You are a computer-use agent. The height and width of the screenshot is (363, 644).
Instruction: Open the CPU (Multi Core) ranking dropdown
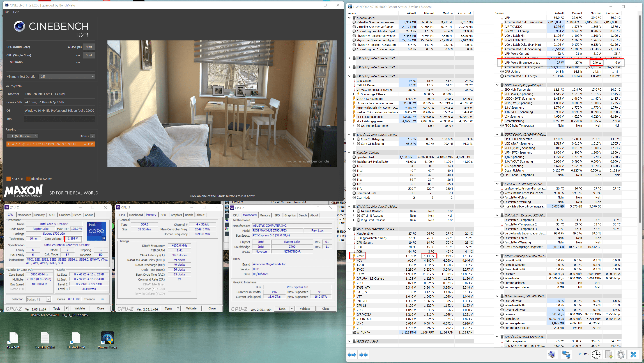(22, 136)
